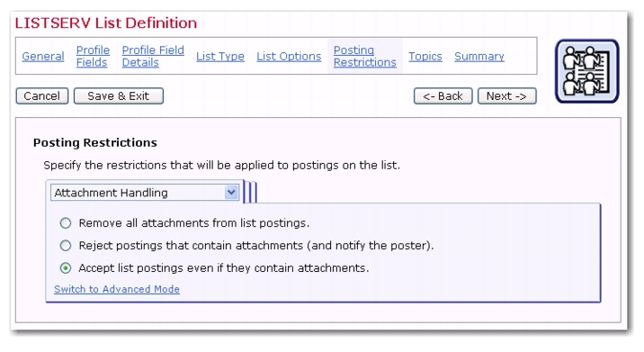Click the stacked tab edges beside dropdown

[250, 192]
